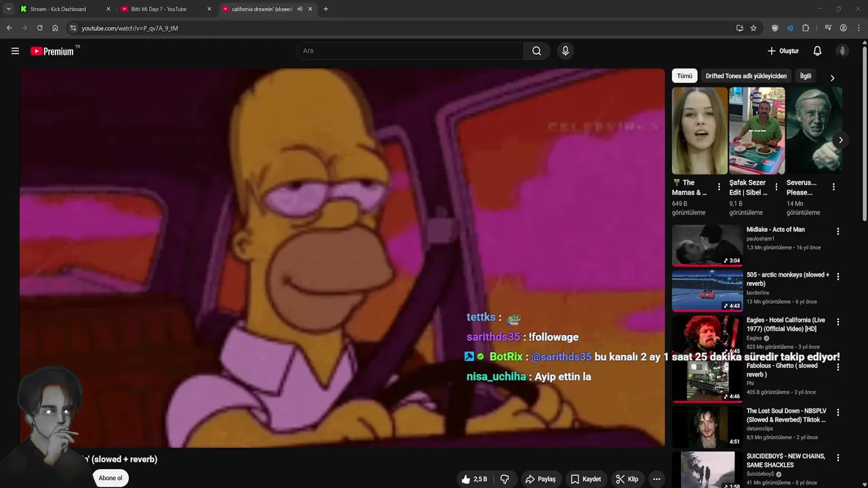Like the video with thumbs up
This screenshot has width=868, height=488.
[x=474, y=479]
